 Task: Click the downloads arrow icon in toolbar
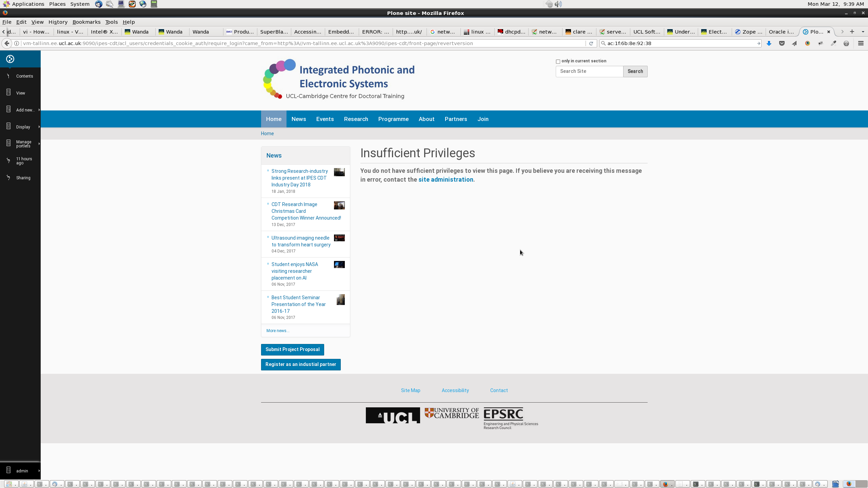pyautogui.click(x=769, y=43)
